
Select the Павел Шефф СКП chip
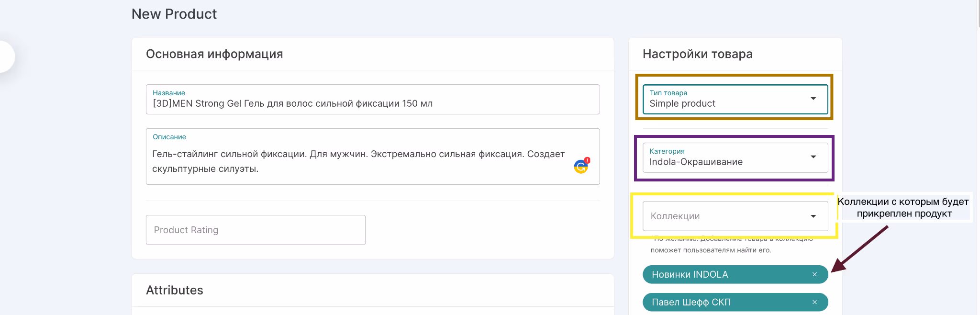point(735,302)
